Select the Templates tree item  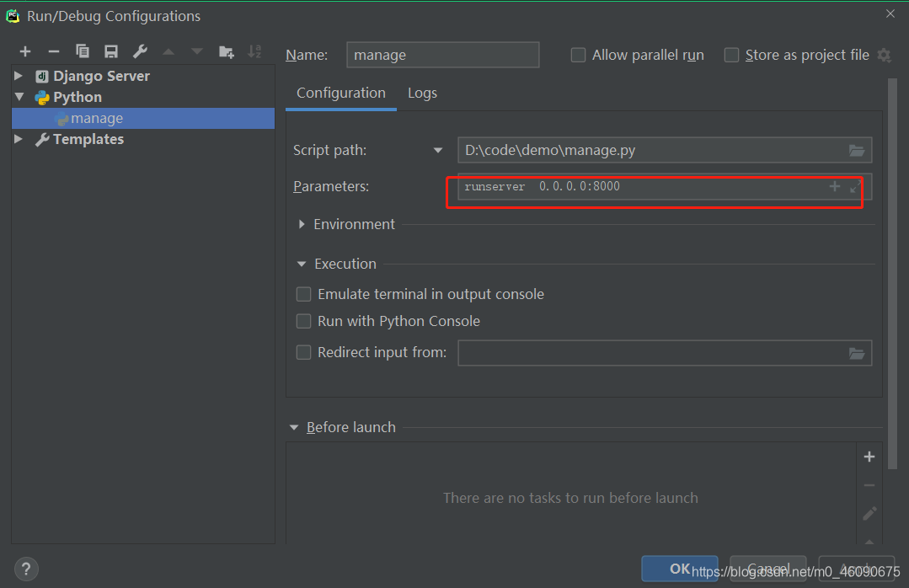pos(88,139)
